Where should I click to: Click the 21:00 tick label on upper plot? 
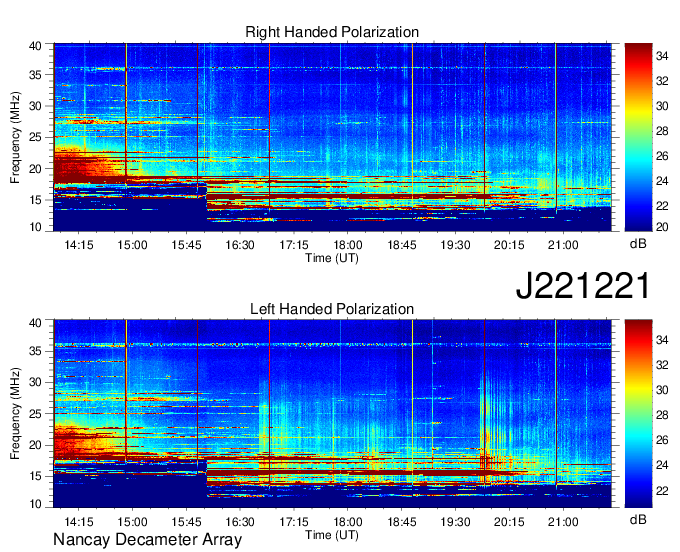(563, 245)
